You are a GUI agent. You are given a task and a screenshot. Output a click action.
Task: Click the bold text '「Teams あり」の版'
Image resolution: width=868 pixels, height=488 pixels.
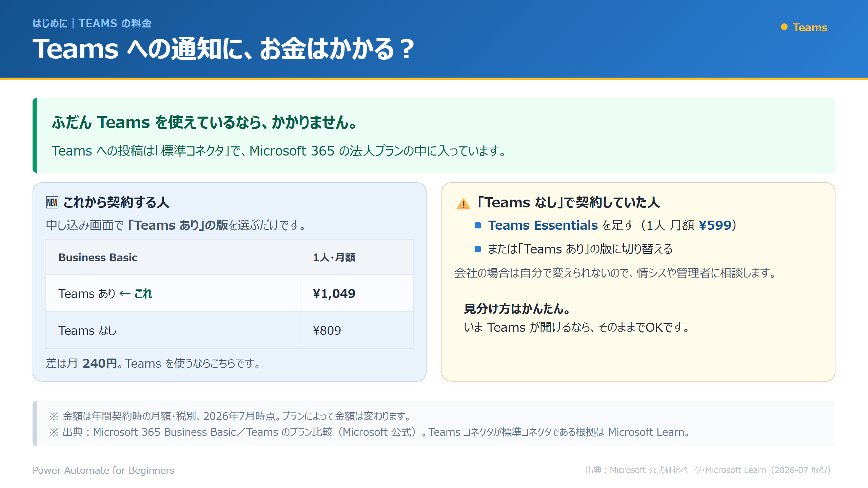pos(178,225)
